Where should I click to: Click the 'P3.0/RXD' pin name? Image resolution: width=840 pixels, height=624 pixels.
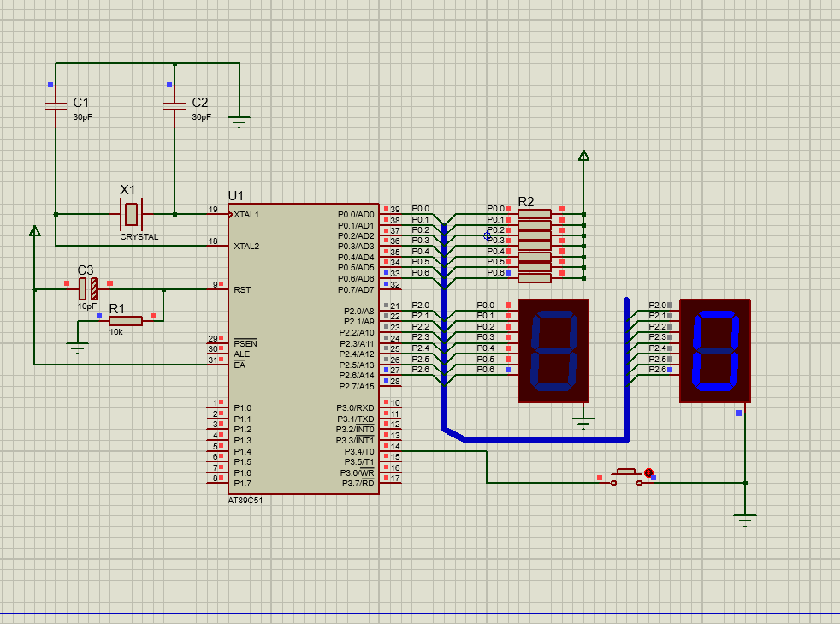355,408
